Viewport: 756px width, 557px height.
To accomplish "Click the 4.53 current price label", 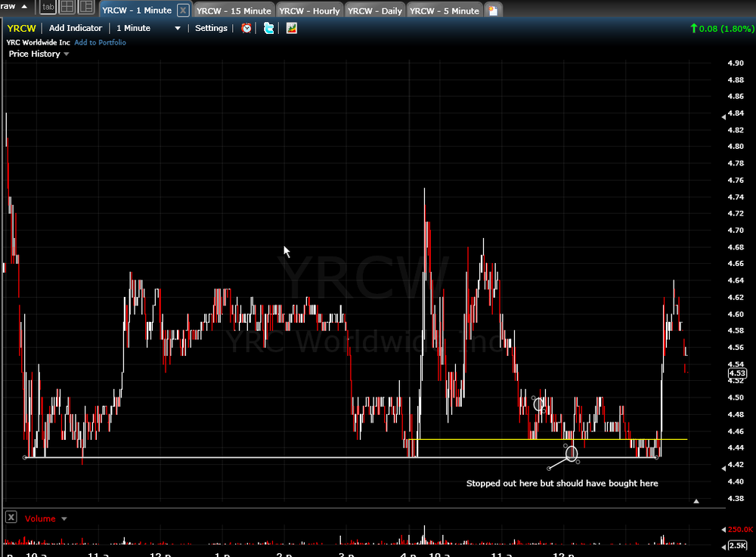I will click(x=737, y=373).
